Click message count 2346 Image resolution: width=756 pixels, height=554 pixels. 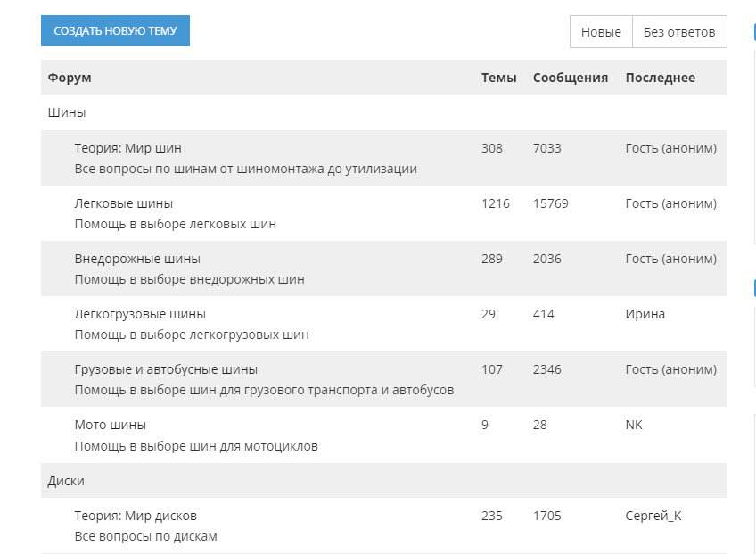[x=546, y=369]
